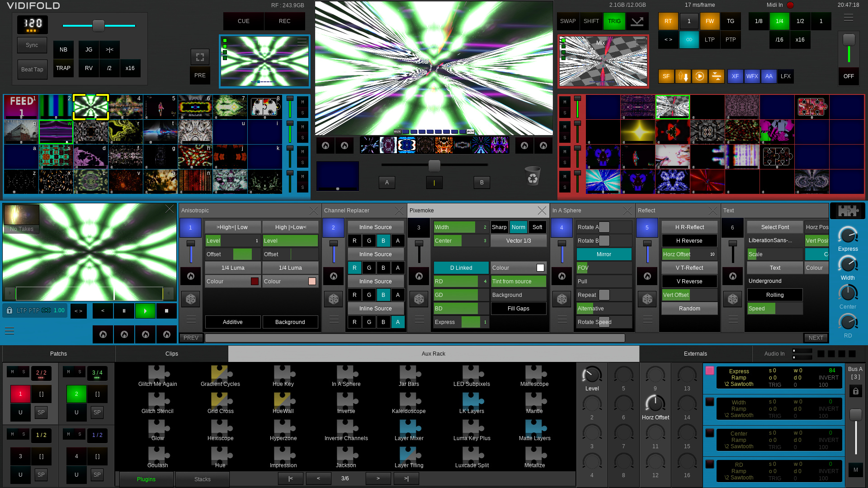Toggle the TRIG button
The image size is (868, 488).
click(614, 21)
